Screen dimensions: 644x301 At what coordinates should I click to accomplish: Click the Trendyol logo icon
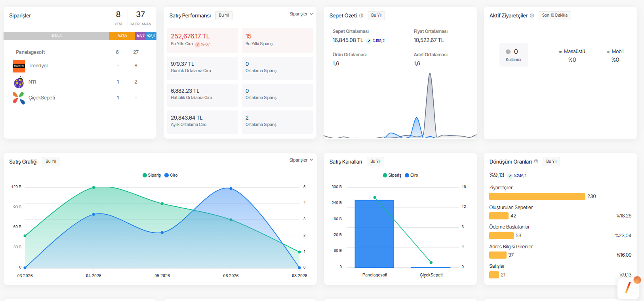click(x=19, y=66)
